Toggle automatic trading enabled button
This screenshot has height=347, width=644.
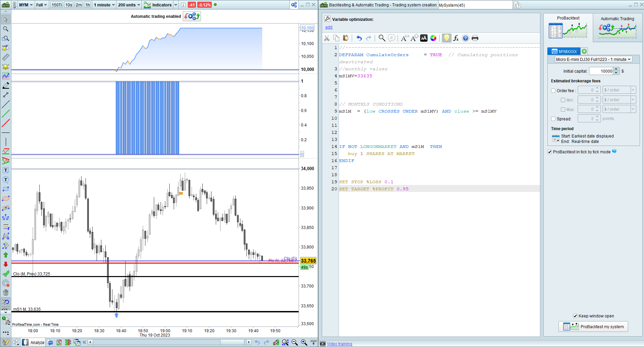click(192, 16)
